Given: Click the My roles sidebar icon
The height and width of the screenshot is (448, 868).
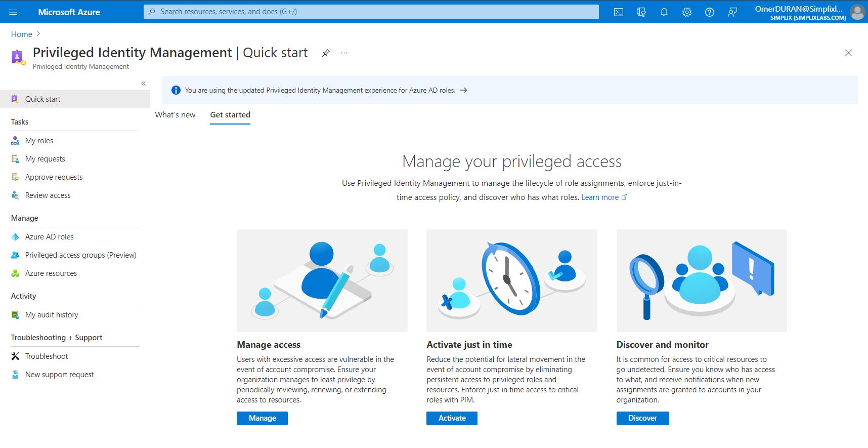Looking at the screenshot, I should click(x=15, y=141).
